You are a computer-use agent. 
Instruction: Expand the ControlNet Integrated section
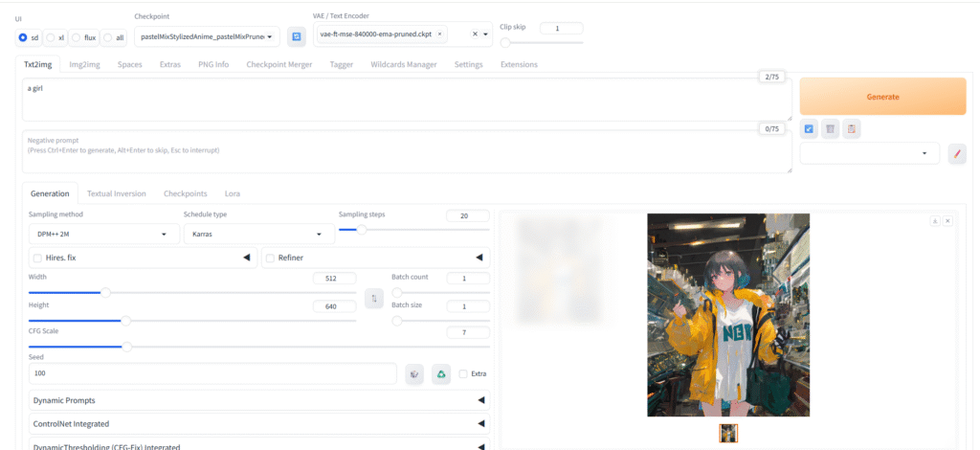259,424
